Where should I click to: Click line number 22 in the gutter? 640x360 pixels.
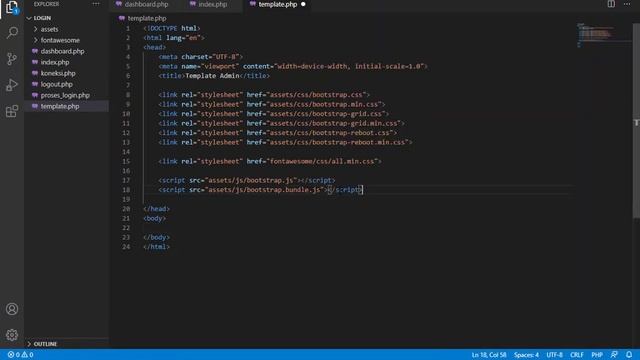coord(126,228)
